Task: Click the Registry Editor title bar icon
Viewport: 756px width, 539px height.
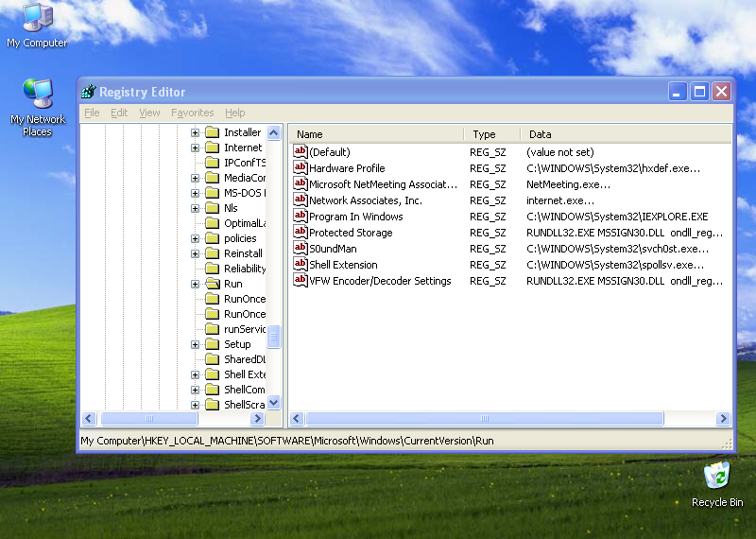Action: (89, 91)
